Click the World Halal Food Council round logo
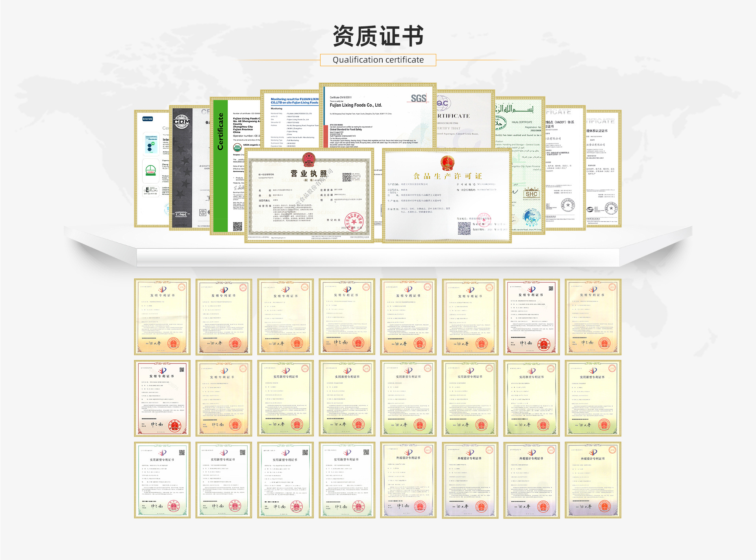 tap(531, 217)
